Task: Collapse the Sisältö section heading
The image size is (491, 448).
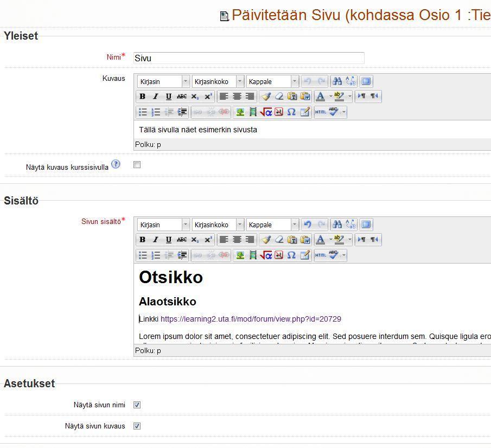Action: (21, 201)
